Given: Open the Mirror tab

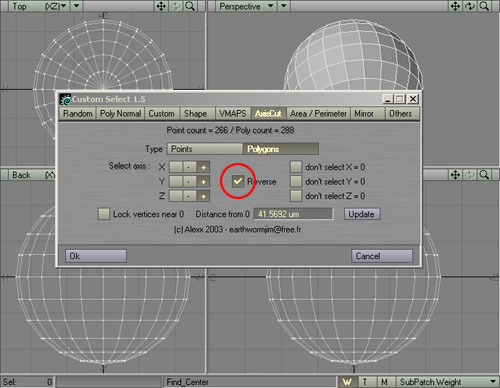Looking at the screenshot, I should click(x=368, y=114).
